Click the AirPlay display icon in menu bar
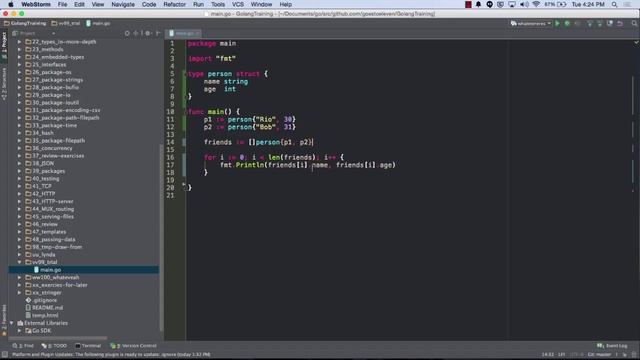This screenshot has width=640, height=360. click(x=512, y=4)
